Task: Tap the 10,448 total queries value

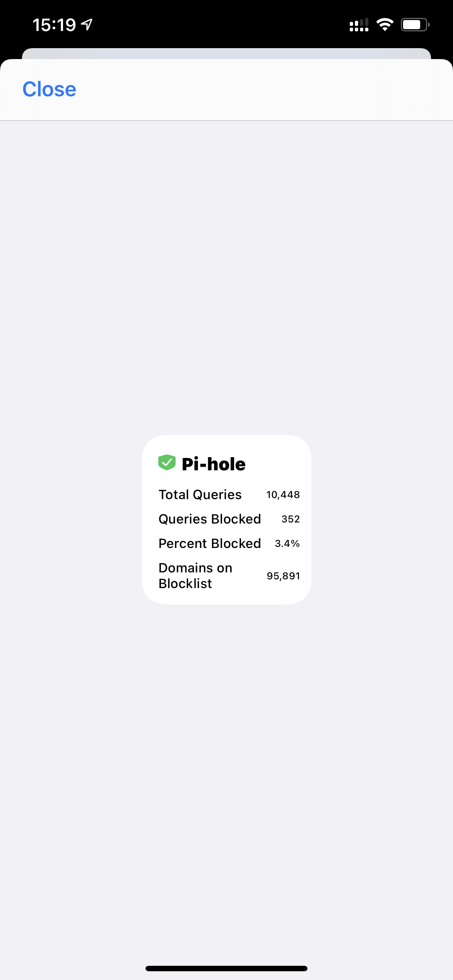Action: coord(283,495)
